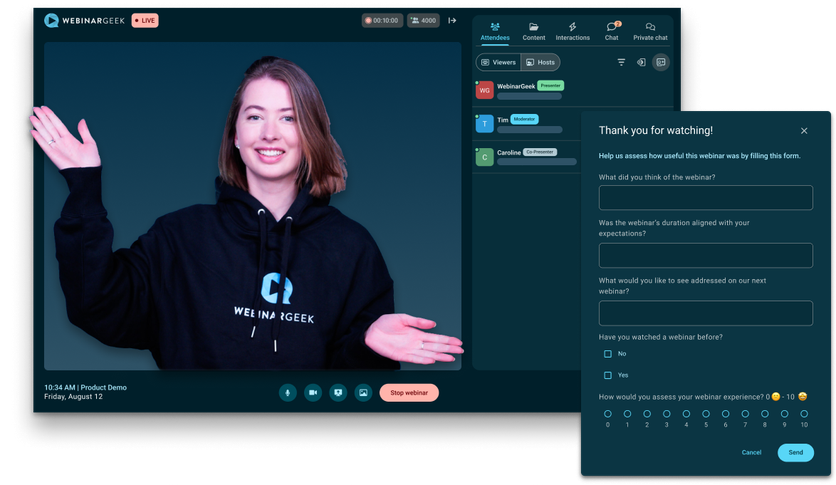Click the LIVE status badge
Image resolution: width=836 pixels, height=485 pixels.
pyautogui.click(x=145, y=21)
